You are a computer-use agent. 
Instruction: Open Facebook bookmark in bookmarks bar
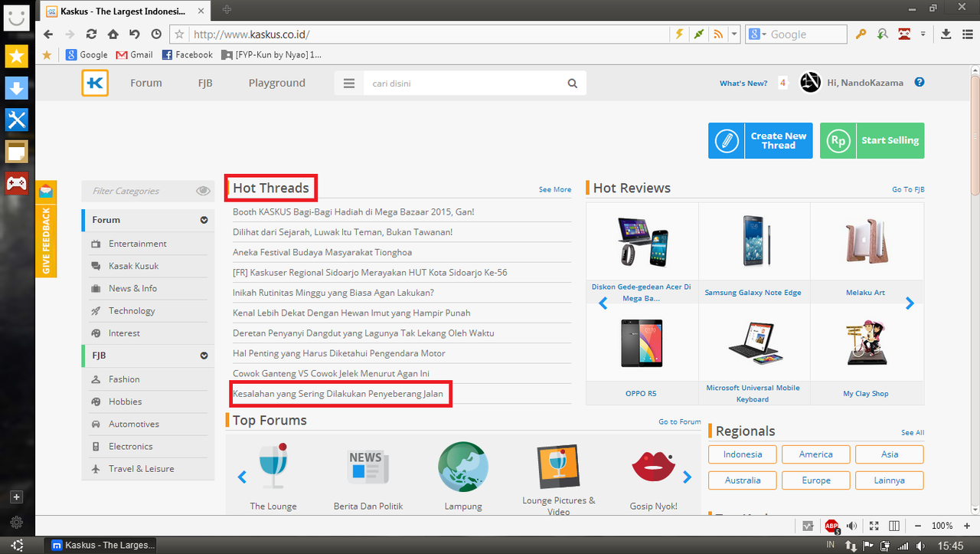coord(187,54)
